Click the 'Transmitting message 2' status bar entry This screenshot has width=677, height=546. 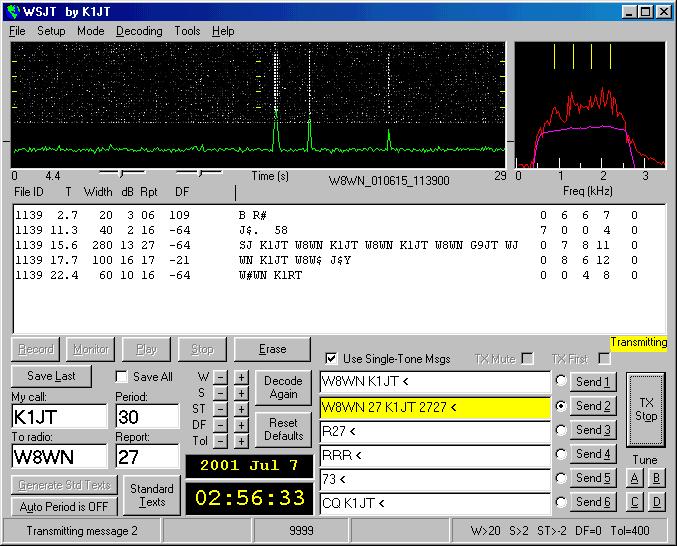82,531
